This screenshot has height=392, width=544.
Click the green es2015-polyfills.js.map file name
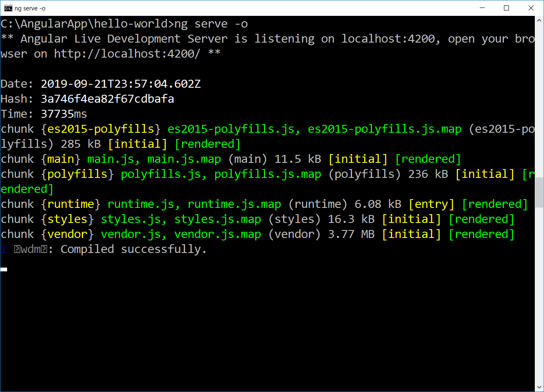click(385, 129)
